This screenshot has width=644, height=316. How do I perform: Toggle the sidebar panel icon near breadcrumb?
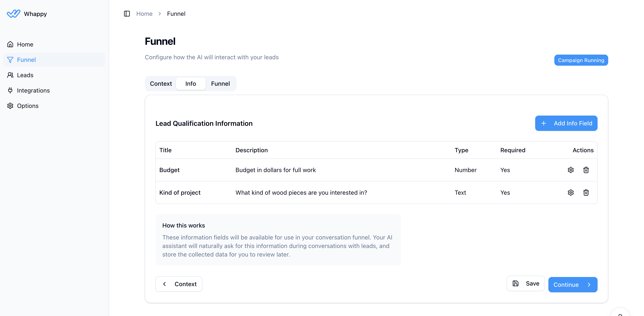pos(127,14)
